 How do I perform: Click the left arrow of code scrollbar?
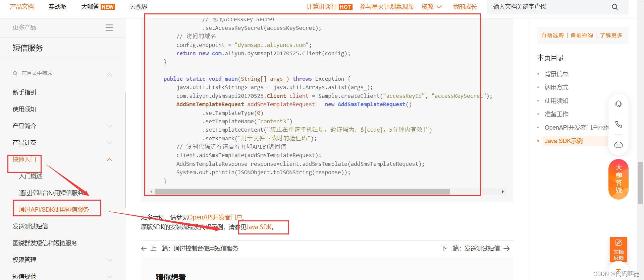tap(151, 192)
